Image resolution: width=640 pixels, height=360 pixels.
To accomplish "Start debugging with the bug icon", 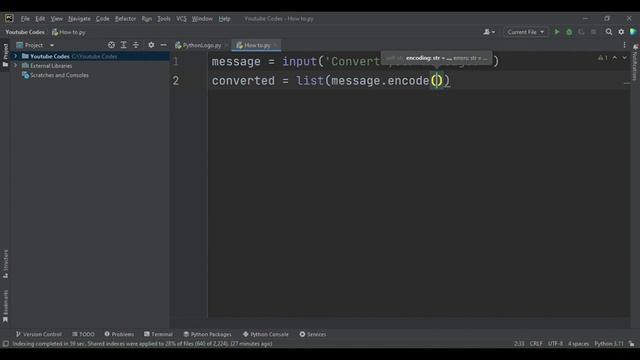I will coord(569,32).
